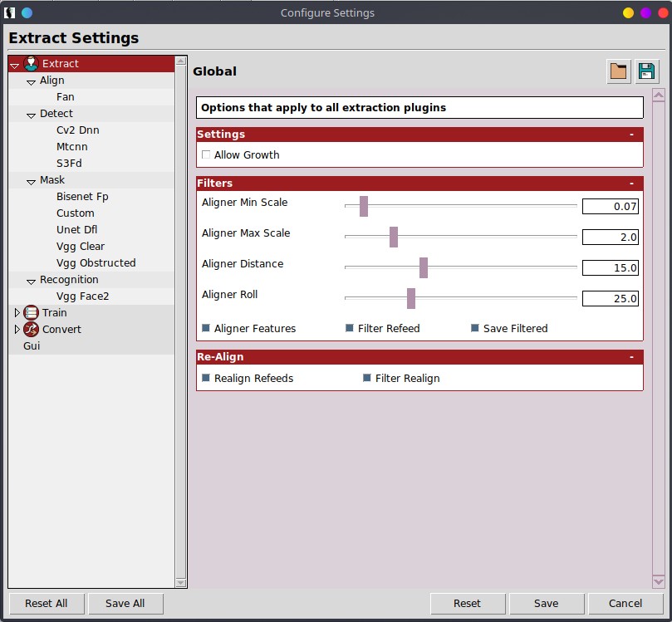Click the Aligner Roll value field
672x622 pixels.
click(x=611, y=299)
